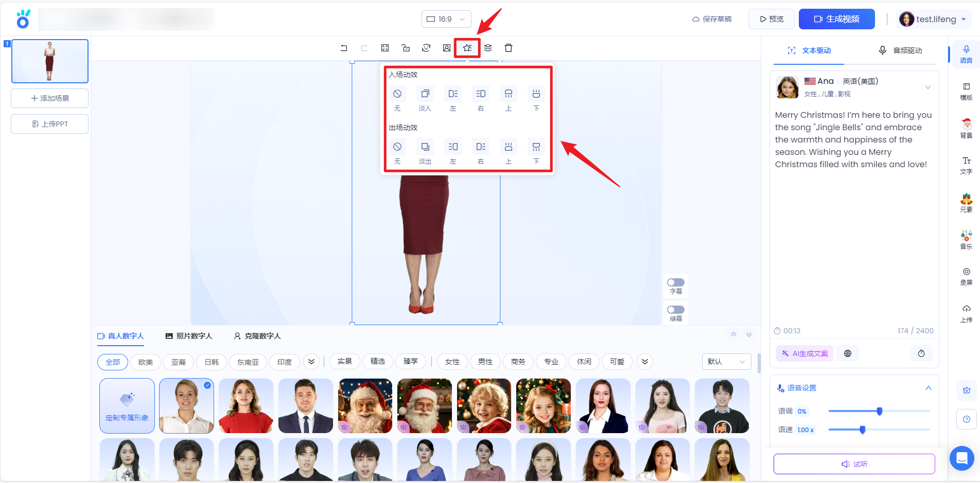This screenshot has width=980, height=483.
Task: Open the 默认 sort dropdown
Action: (726, 362)
